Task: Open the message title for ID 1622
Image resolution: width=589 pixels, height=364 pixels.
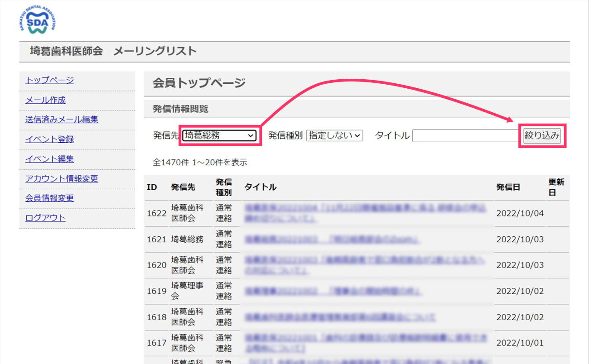Action: (x=365, y=213)
